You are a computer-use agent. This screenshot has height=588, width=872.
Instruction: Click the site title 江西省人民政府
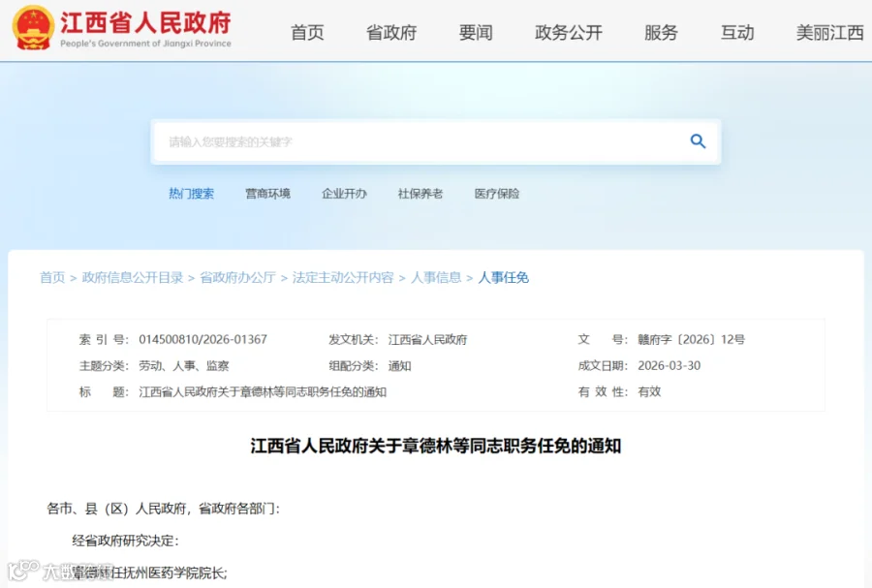145,23
